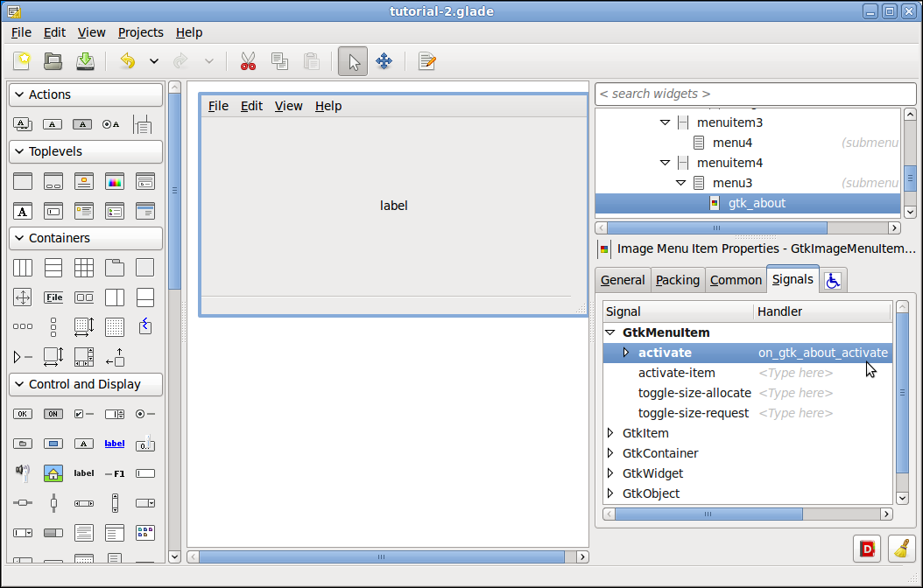Pick the Dialog Box toplevel widget
This screenshot has height=588, width=923.
[53, 181]
